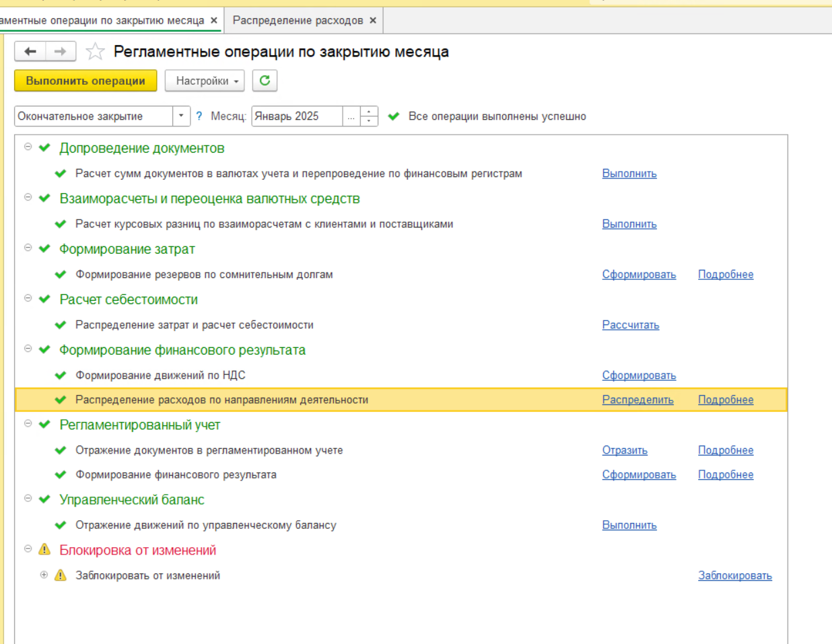
Task: Collapse the Допроведение документов group
Action: point(28,147)
